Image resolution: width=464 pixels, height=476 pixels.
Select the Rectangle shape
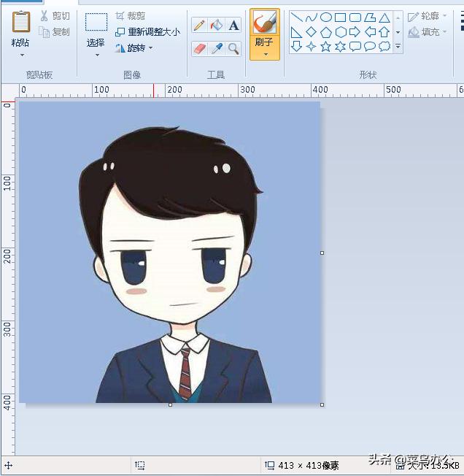point(341,18)
